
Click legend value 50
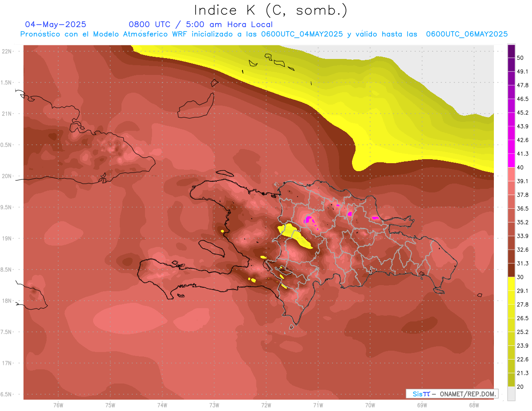pyautogui.click(x=521, y=59)
